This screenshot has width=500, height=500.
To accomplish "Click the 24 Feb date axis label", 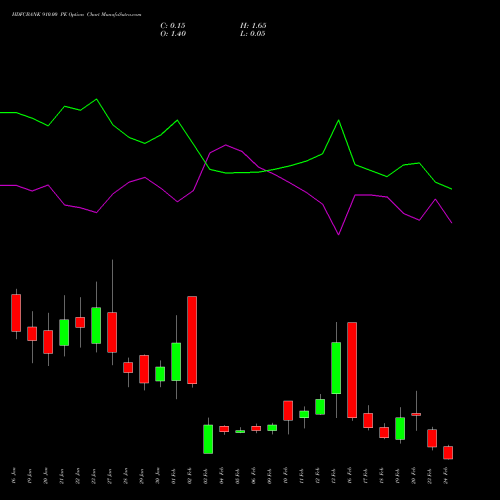I will [446, 476].
